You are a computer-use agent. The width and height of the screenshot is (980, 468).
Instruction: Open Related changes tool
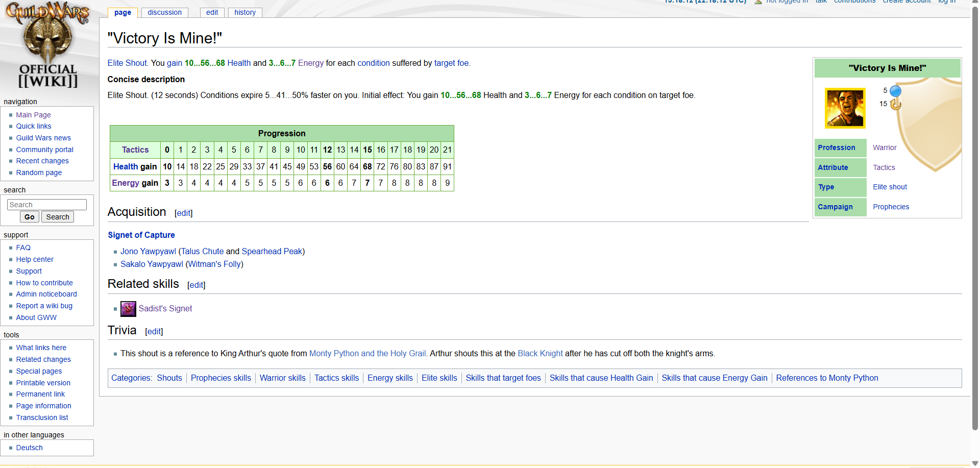[43, 359]
